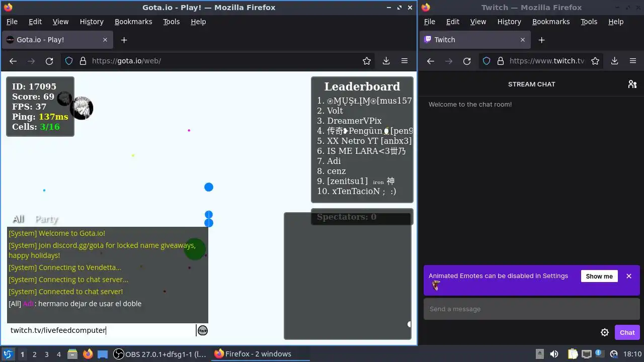Click the system tray clock showing 18:10
Screen dimensions: 644x362
coord(632,354)
